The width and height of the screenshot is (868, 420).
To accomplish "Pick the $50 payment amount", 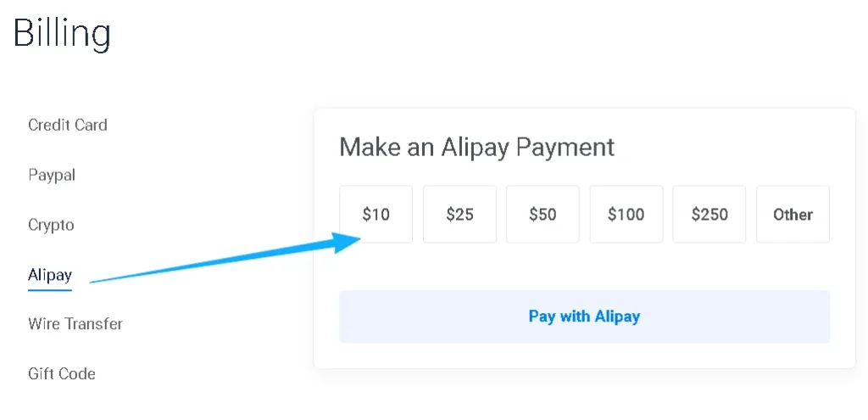I will (542, 214).
